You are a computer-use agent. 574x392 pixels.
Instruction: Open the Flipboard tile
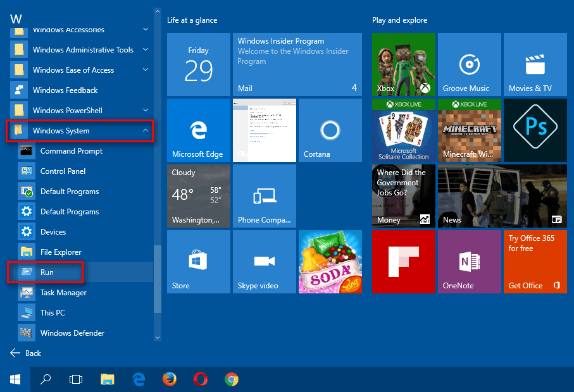[403, 262]
